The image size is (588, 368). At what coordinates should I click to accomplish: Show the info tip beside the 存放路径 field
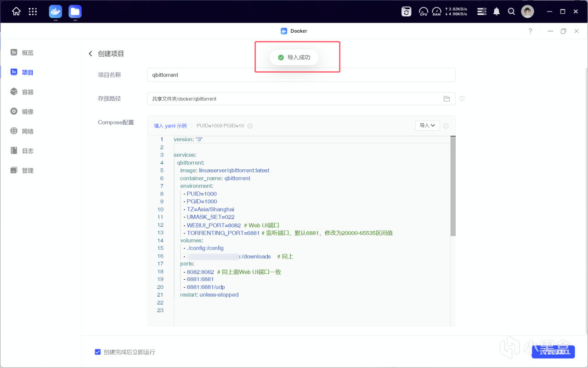462,98
